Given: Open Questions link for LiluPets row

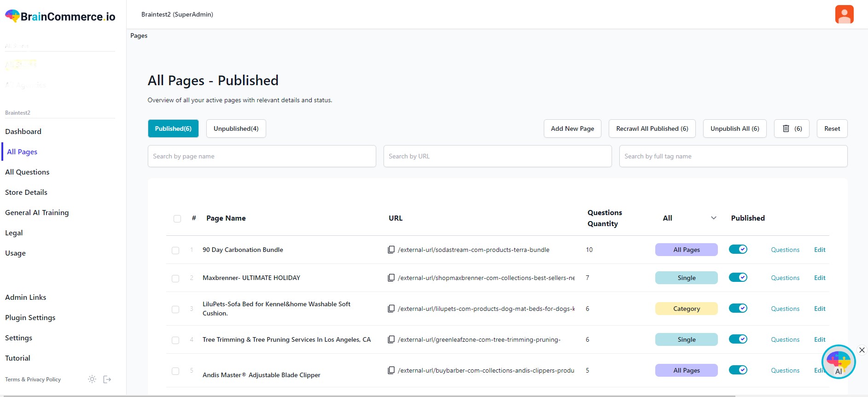Looking at the screenshot, I should coord(785,309).
